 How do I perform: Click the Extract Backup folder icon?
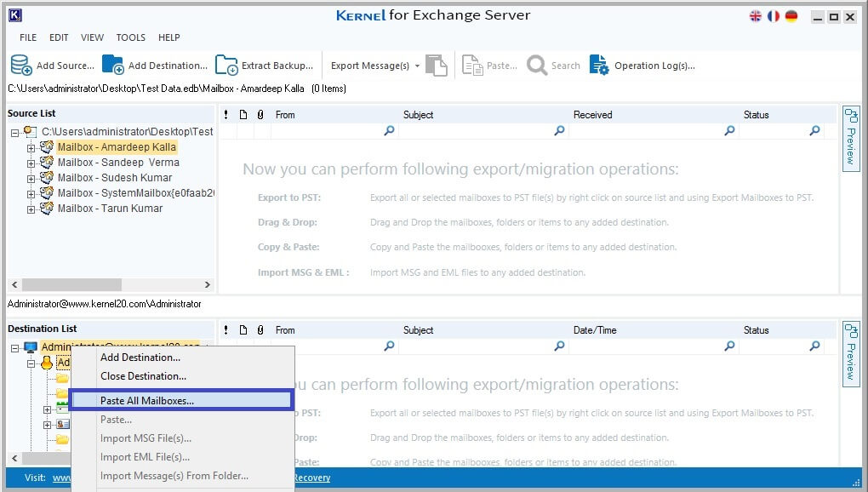point(226,65)
